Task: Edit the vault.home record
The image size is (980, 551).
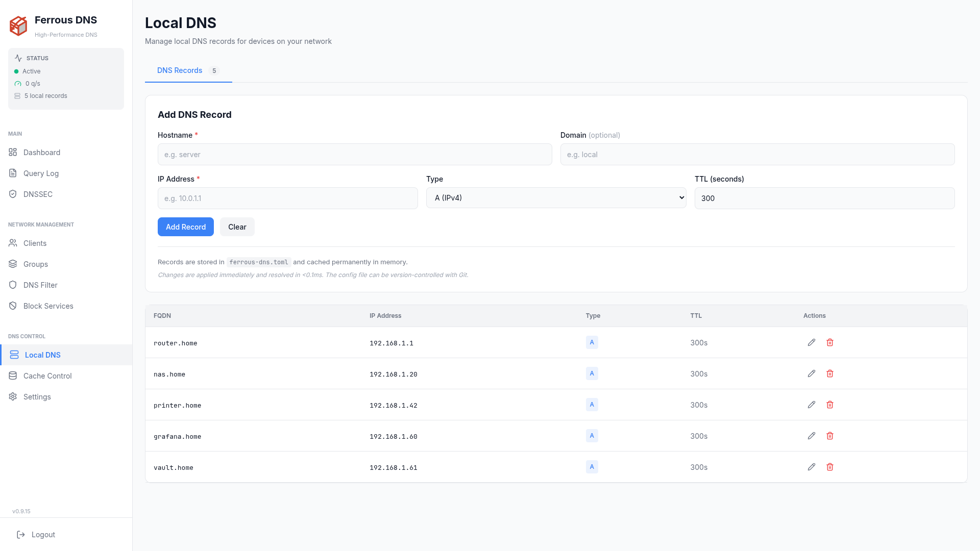Action: tap(812, 467)
